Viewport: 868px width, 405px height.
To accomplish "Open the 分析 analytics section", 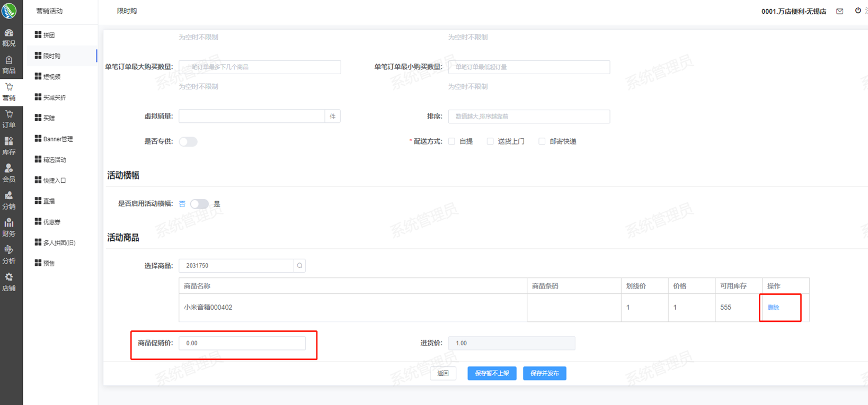I will click(x=9, y=255).
